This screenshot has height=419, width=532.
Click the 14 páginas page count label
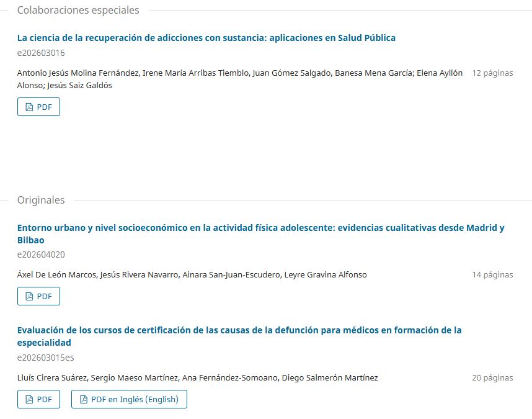tap(492, 275)
